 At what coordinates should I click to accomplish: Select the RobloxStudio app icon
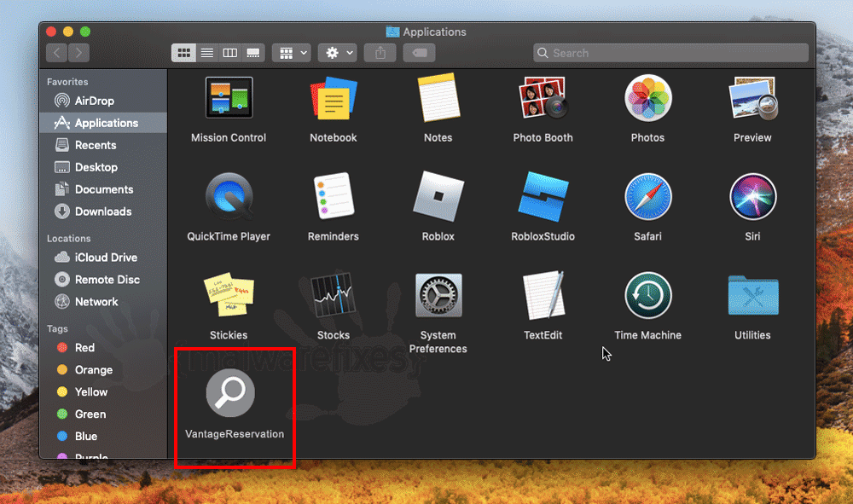(543, 196)
